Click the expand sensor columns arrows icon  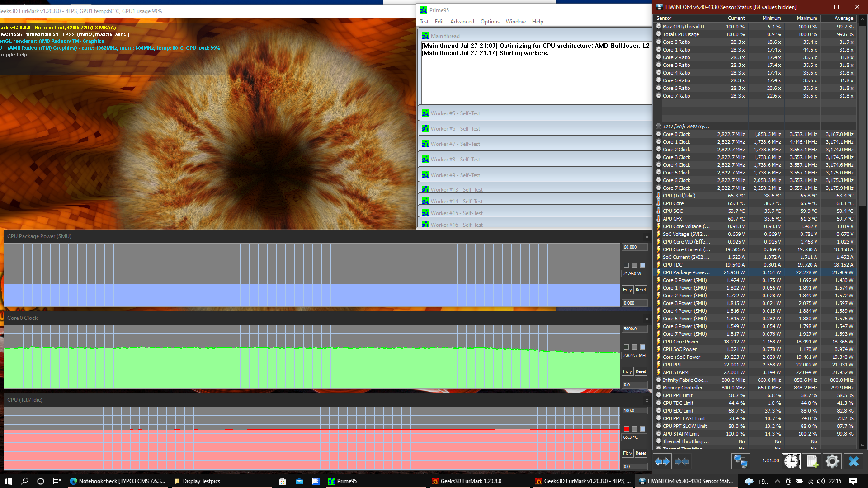pos(662,461)
